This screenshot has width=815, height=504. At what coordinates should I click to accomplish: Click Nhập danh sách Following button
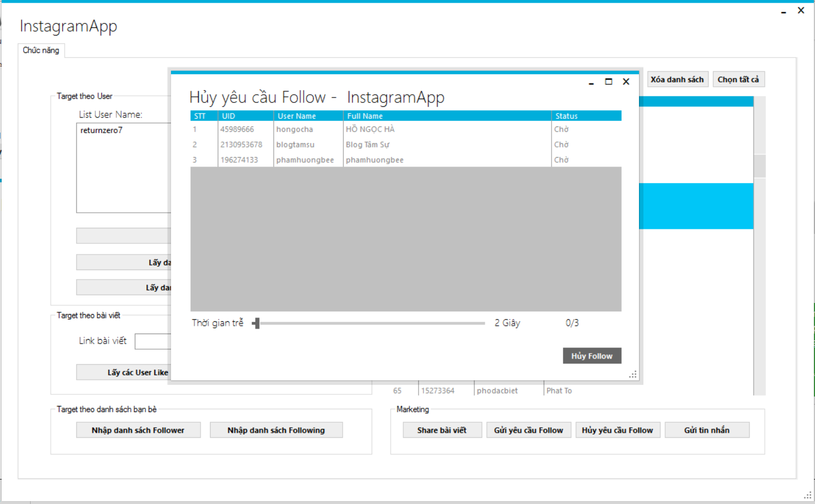click(x=276, y=430)
